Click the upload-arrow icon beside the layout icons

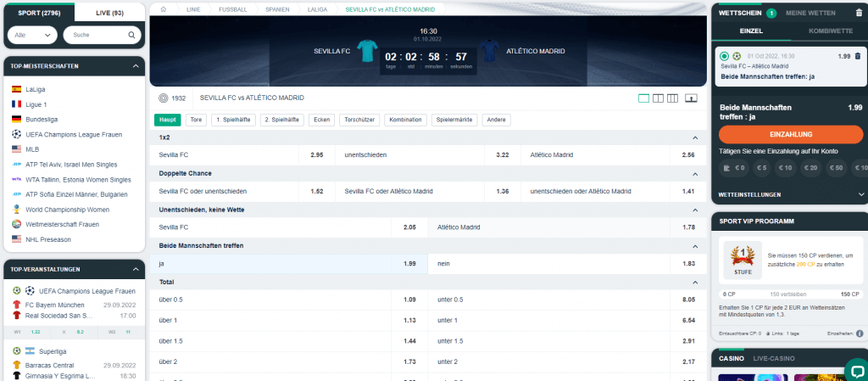(691, 98)
